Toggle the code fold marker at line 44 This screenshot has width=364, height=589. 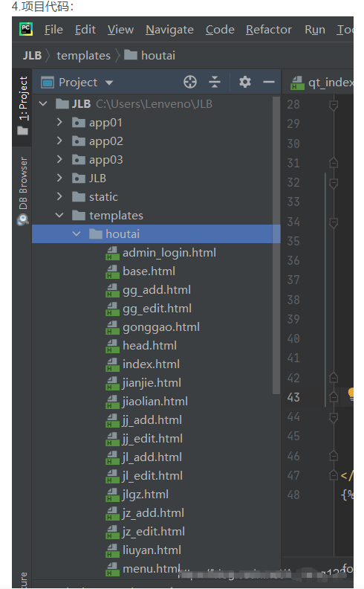click(334, 417)
